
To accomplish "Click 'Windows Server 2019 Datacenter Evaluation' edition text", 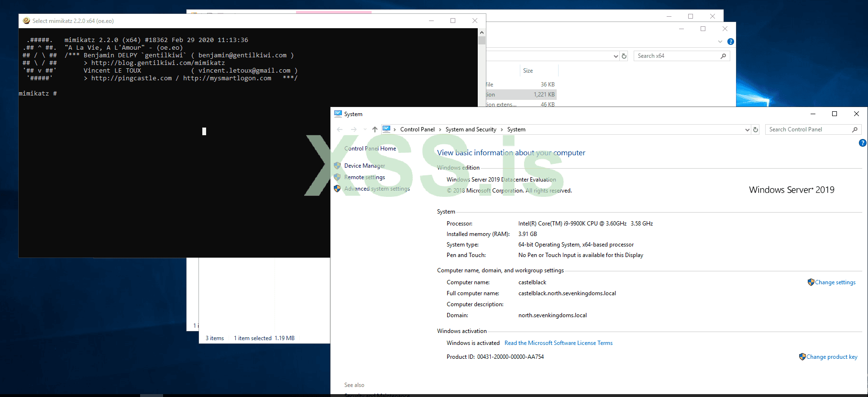I will point(501,180).
